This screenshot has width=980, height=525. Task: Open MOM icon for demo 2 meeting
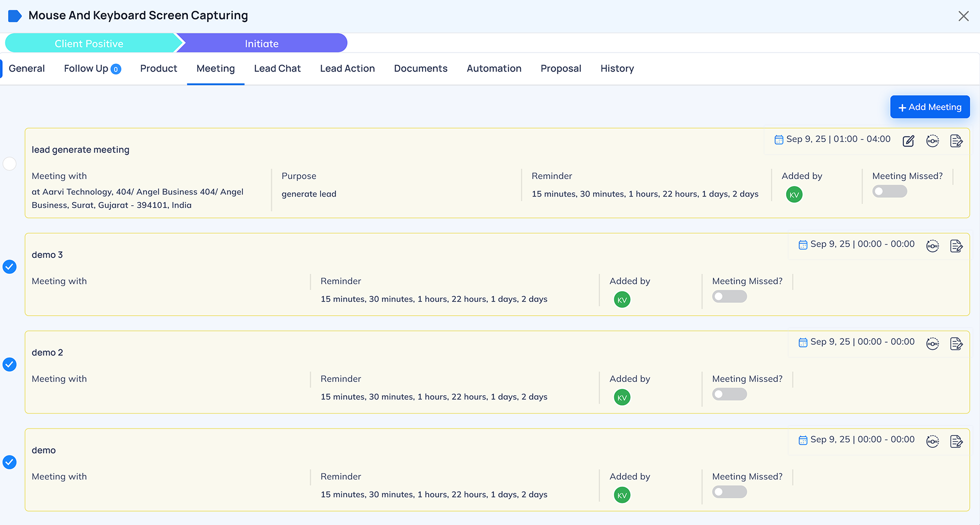(x=933, y=344)
